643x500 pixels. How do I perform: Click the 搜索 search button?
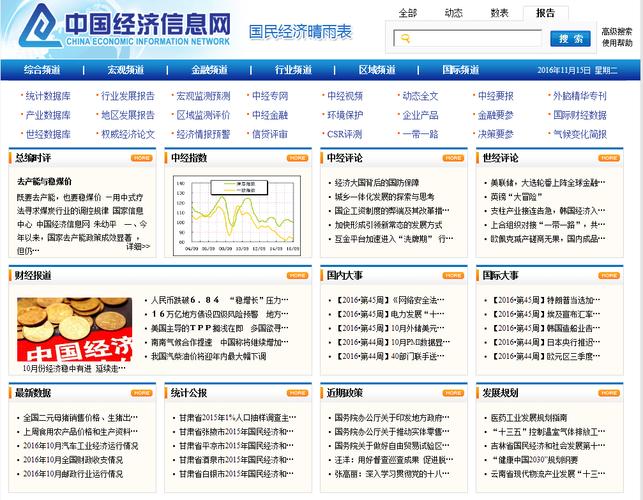click(570, 39)
